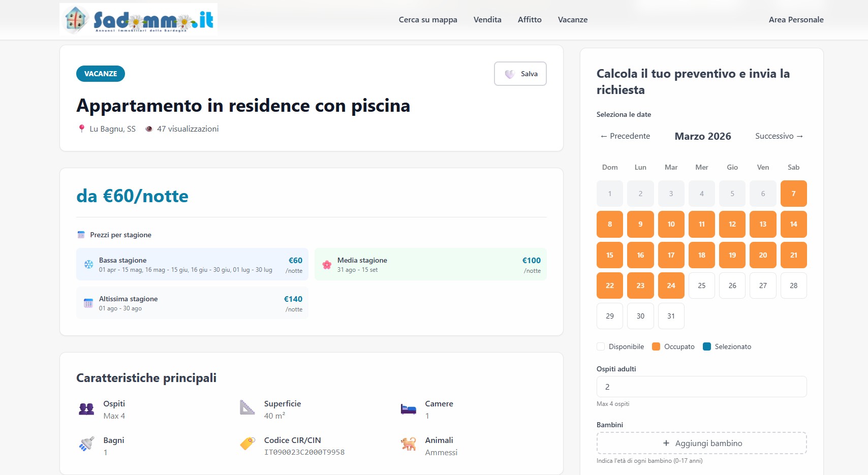Click the Superficie 40 m² value

click(274, 416)
